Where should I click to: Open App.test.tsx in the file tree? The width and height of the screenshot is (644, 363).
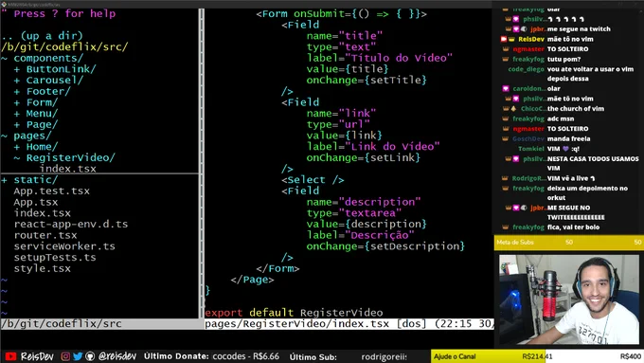coord(52,191)
